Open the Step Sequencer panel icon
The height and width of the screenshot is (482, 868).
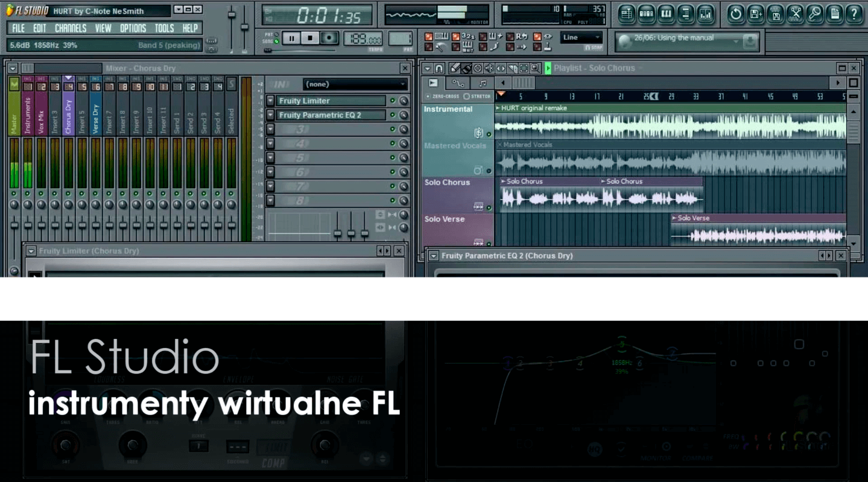[x=647, y=14]
